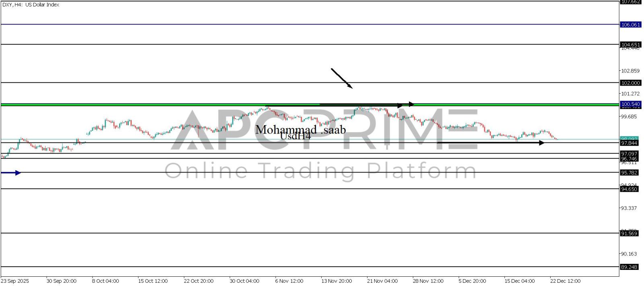Select the 'UsdH4' text label

tap(295, 136)
